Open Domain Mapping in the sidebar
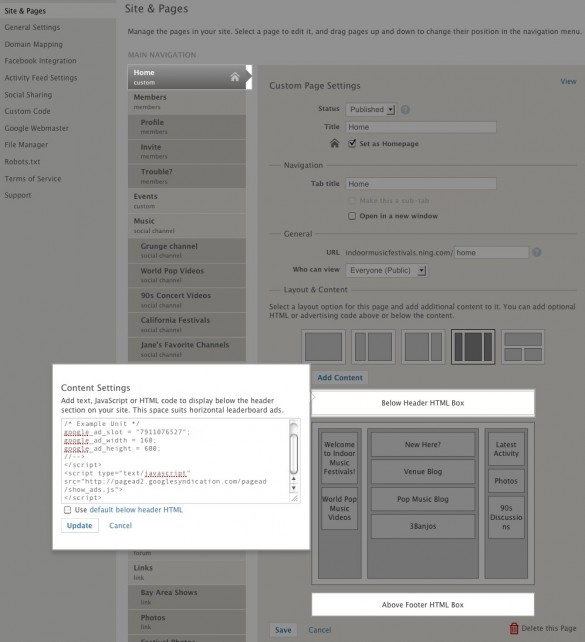The height and width of the screenshot is (642, 585). tap(34, 44)
